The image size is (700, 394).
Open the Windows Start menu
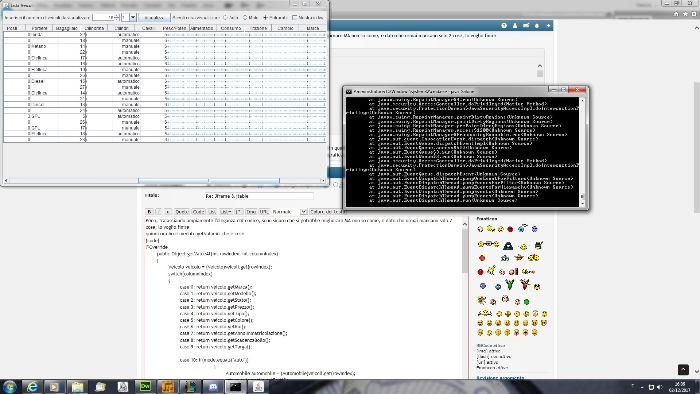(9, 386)
